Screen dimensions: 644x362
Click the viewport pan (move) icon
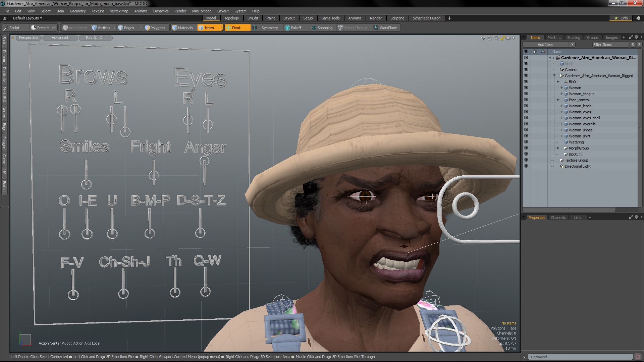(483, 38)
